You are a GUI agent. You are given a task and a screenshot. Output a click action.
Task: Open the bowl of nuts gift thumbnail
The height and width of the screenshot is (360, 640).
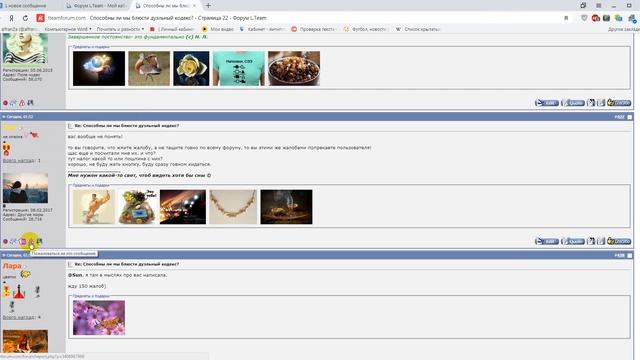pos(294,69)
